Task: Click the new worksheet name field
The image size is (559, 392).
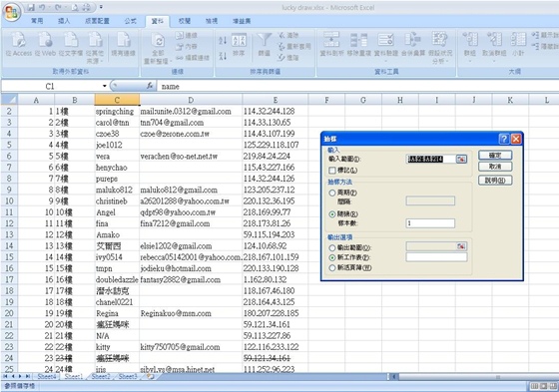Action: pyautogui.click(x=436, y=257)
